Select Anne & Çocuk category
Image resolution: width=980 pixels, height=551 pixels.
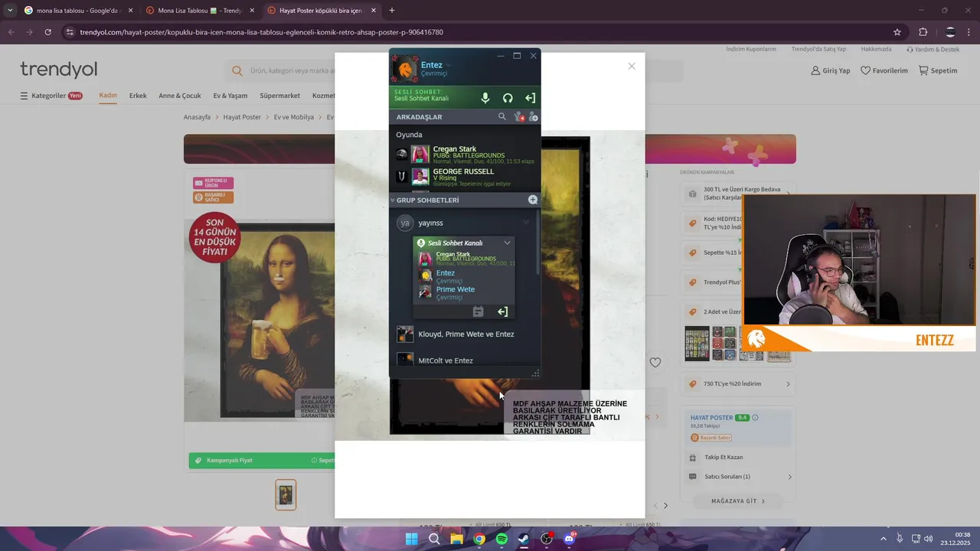coord(180,96)
